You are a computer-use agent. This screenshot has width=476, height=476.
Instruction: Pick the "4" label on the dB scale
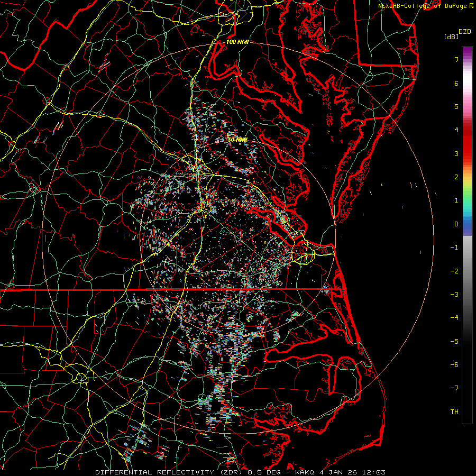point(456,130)
